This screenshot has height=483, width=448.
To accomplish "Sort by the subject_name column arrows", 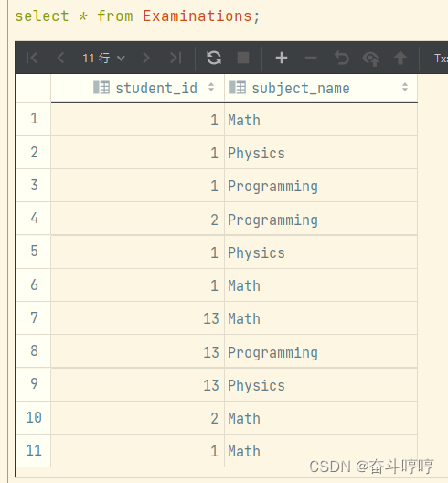I will 405,87.
